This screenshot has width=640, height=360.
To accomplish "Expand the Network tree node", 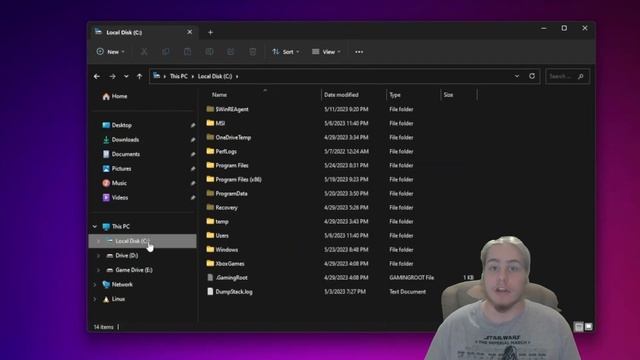I will coord(95,284).
